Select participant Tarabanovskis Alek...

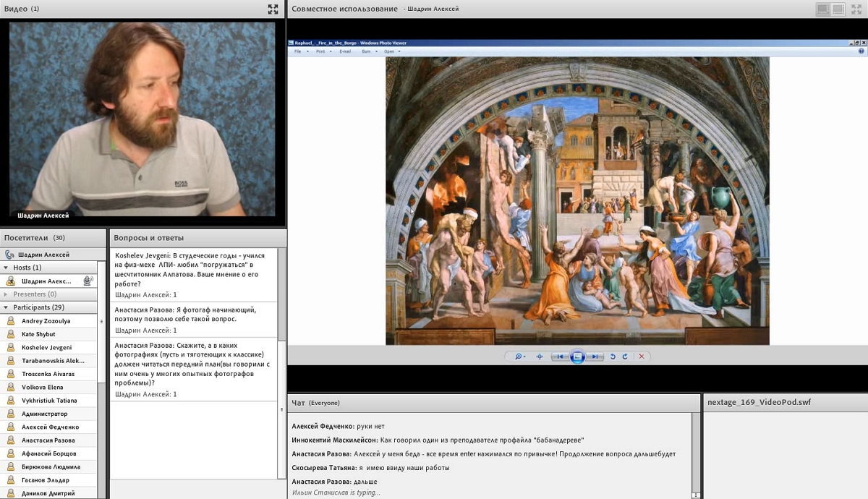(x=48, y=360)
